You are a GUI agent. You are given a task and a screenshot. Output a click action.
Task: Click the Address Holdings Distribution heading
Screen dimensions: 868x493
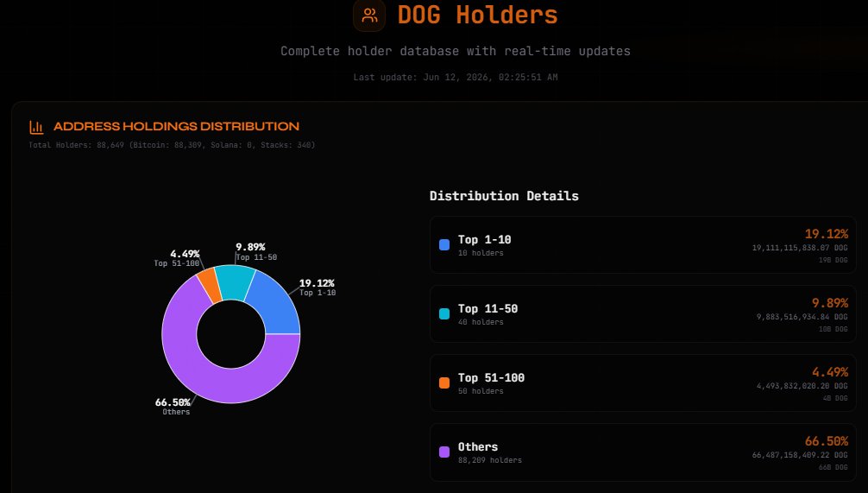coord(176,126)
